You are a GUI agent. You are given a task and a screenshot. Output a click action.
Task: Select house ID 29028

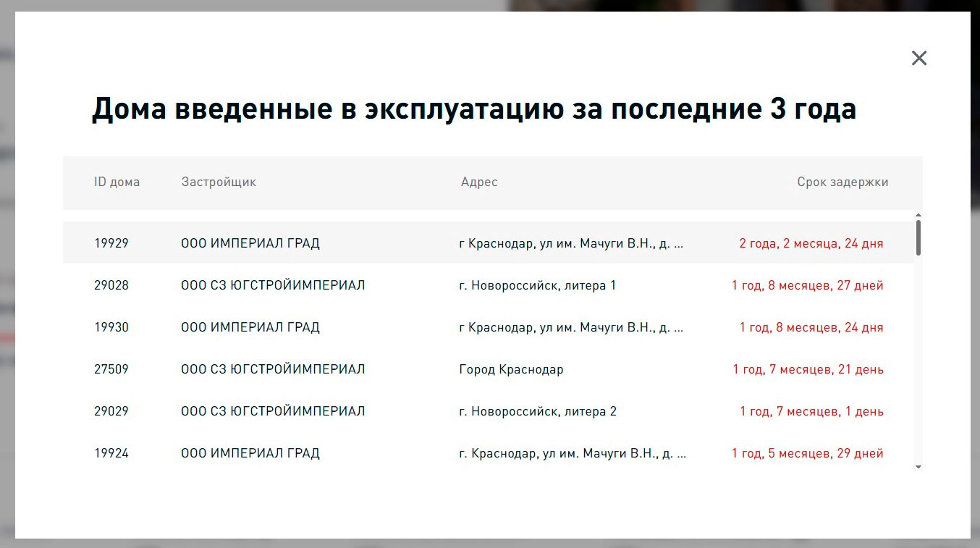tap(111, 285)
